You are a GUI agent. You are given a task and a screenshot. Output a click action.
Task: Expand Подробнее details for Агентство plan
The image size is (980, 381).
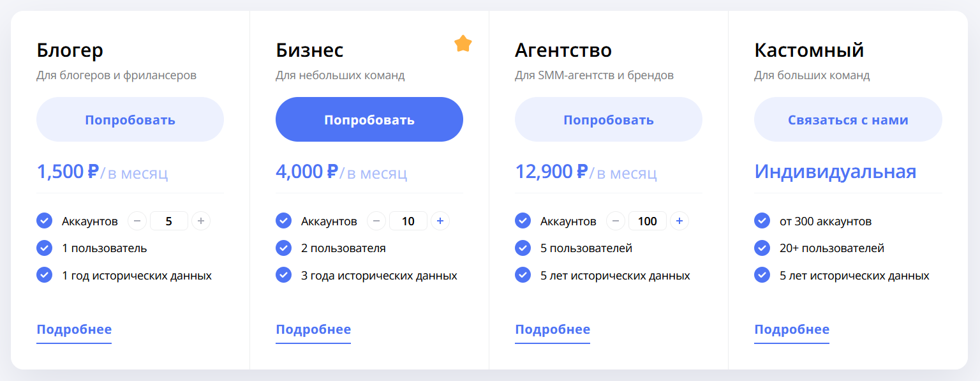553,330
